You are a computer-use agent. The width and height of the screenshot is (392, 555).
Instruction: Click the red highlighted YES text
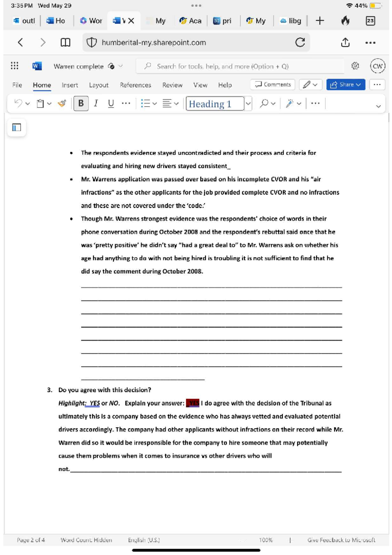pos(193,403)
